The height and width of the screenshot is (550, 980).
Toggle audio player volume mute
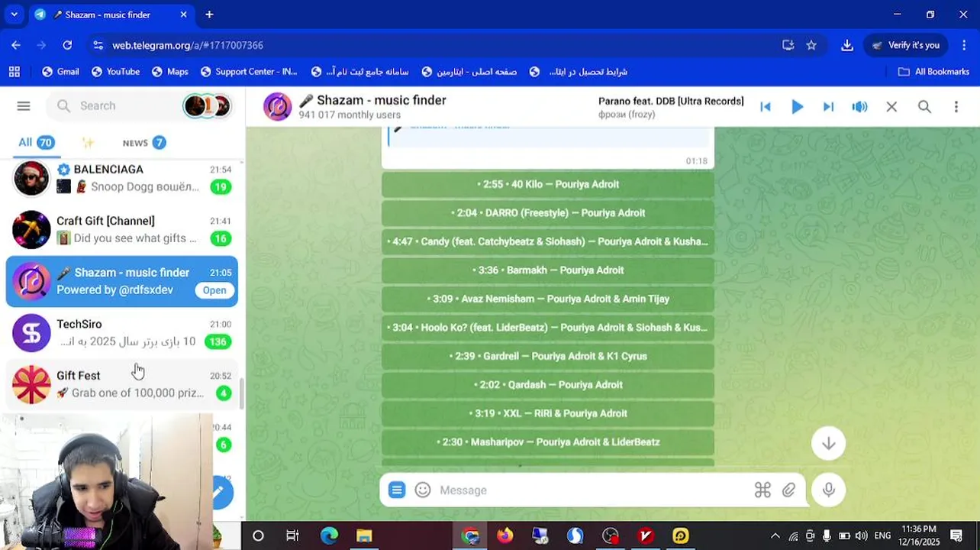859,107
